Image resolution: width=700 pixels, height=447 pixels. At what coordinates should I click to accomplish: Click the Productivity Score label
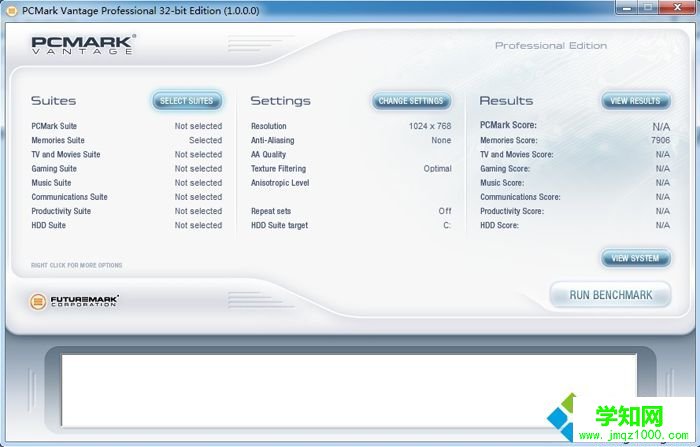(x=512, y=211)
